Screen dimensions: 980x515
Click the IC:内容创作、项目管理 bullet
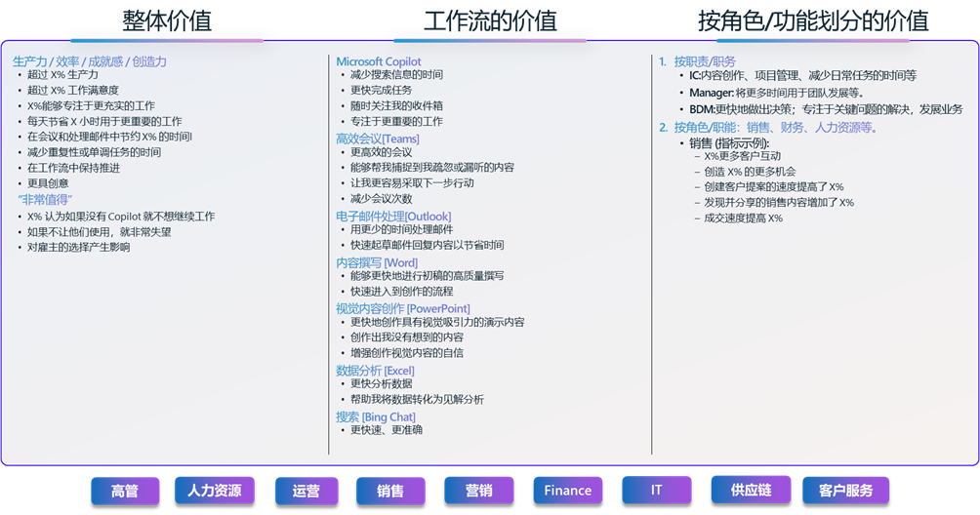click(x=802, y=75)
